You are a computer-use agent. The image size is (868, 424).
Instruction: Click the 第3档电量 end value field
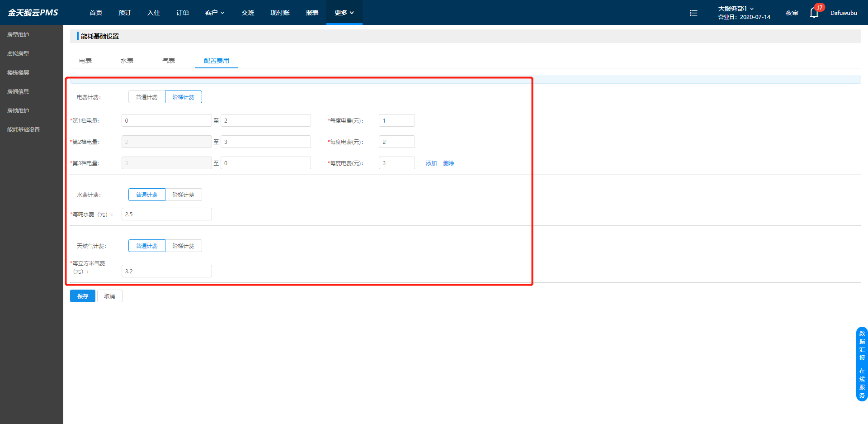[x=266, y=163]
